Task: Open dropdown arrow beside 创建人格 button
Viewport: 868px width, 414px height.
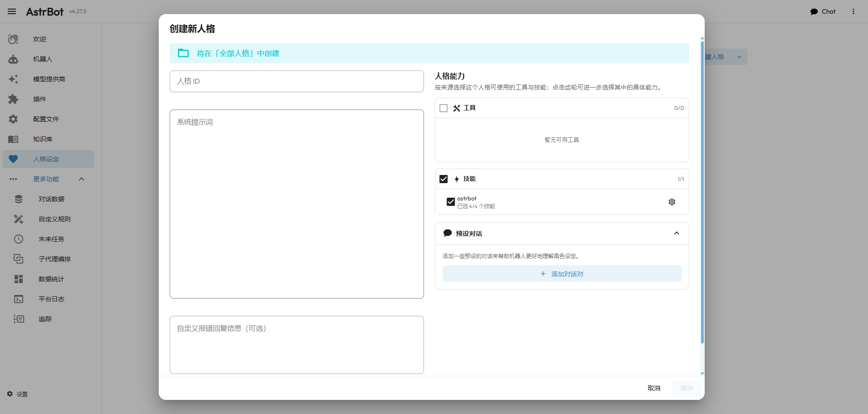Action: point(739,57)
